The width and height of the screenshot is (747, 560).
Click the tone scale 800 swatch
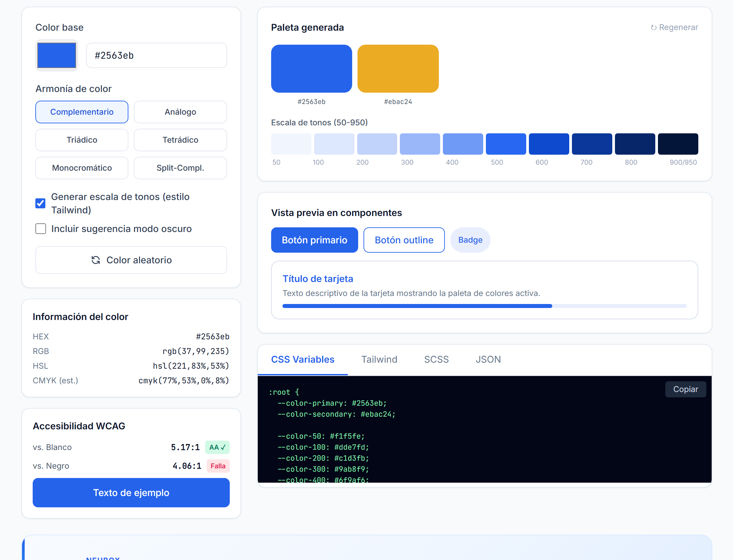click(x=635, y=144)
